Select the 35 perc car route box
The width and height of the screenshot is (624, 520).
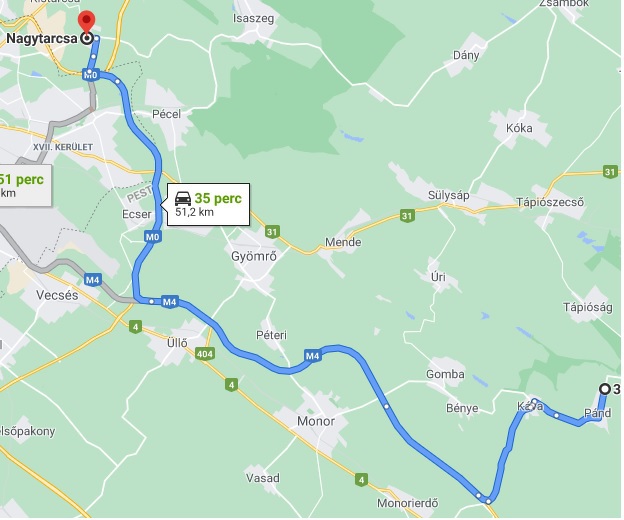click(x=209, y=204)
